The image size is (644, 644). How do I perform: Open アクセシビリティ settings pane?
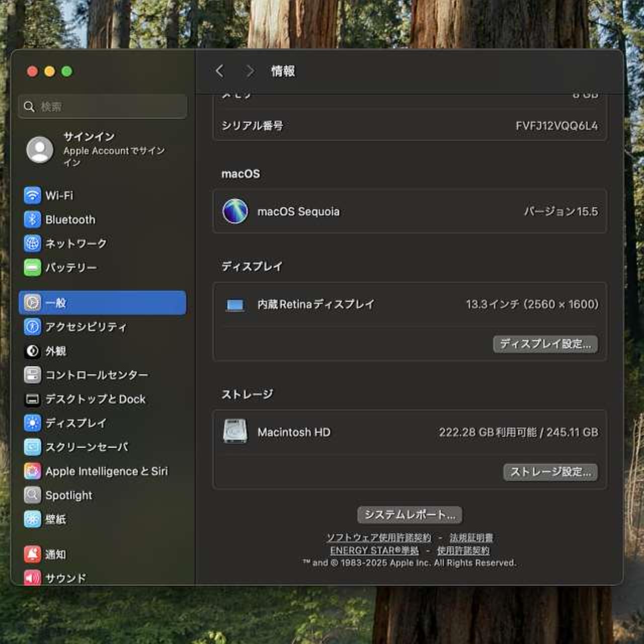pos(86,327)
